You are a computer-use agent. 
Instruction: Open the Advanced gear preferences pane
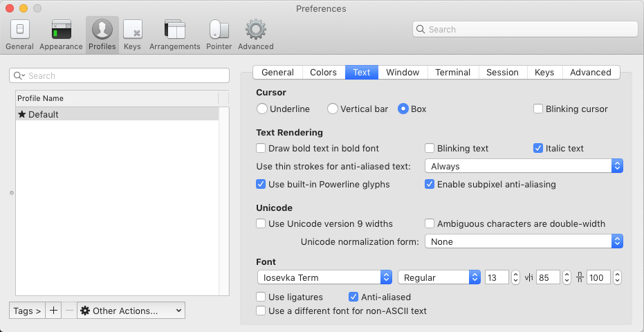(255, 35)
